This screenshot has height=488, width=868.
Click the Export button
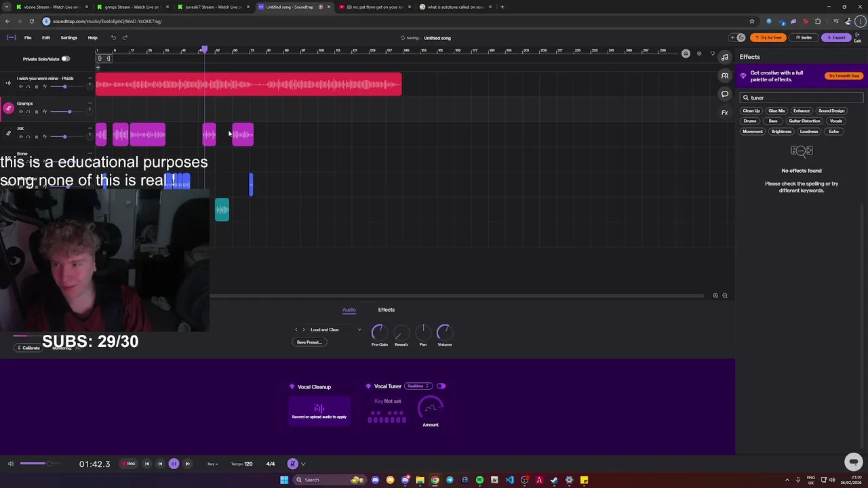click(x=836, y=37)
